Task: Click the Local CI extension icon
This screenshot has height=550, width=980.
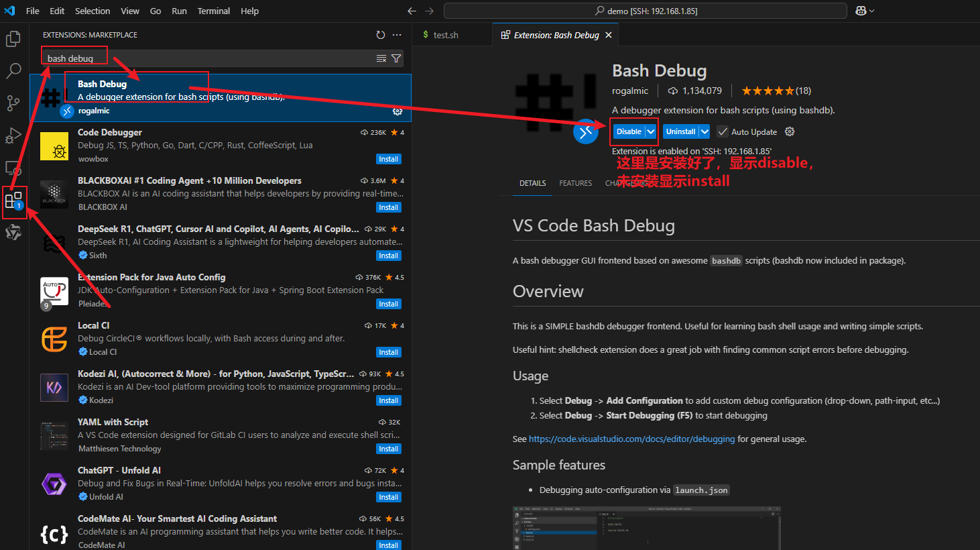Action: [54, 339]
